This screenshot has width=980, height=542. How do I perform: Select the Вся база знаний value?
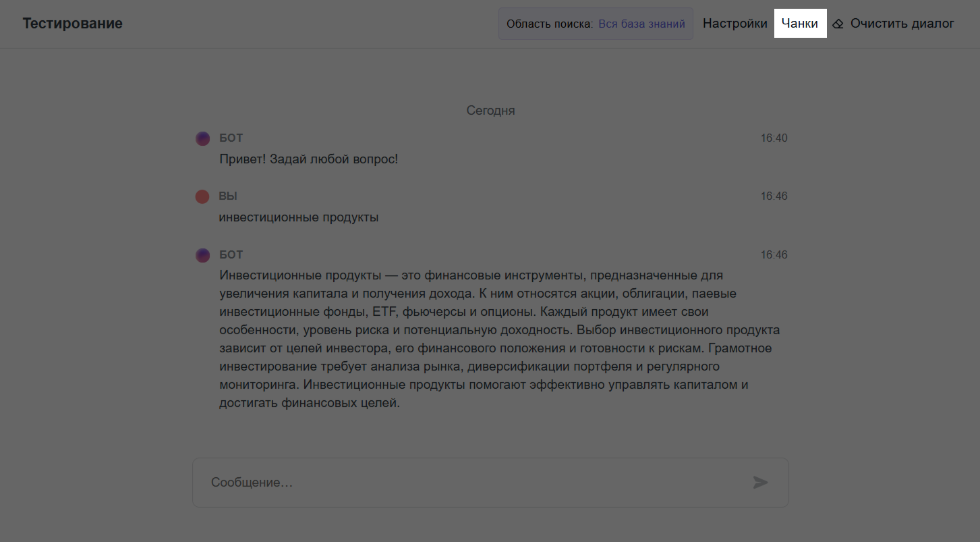tap(641, 24)
